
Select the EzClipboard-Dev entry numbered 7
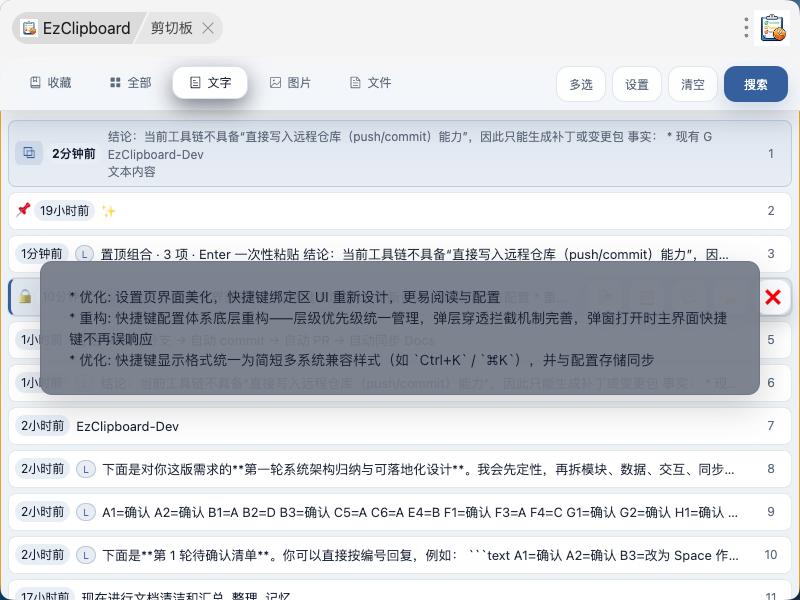click(x=399, y=426)
